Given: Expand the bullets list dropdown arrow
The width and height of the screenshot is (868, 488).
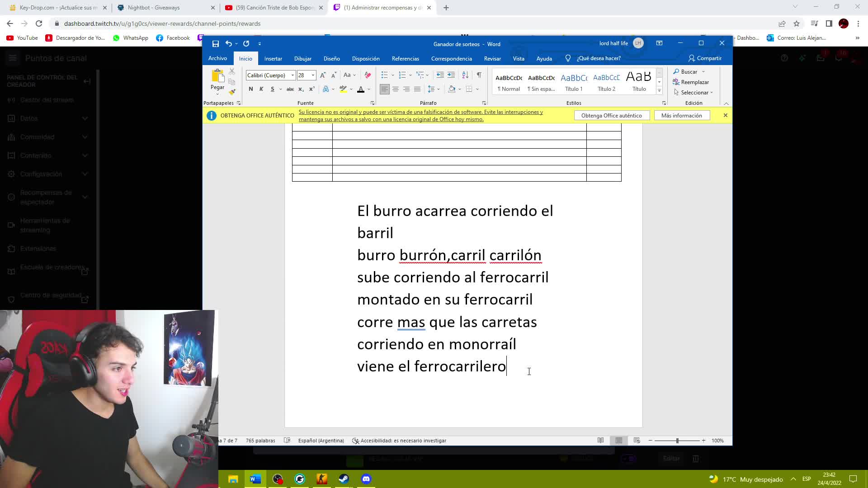Looking at the screenshot, I should tap(392, 75).
